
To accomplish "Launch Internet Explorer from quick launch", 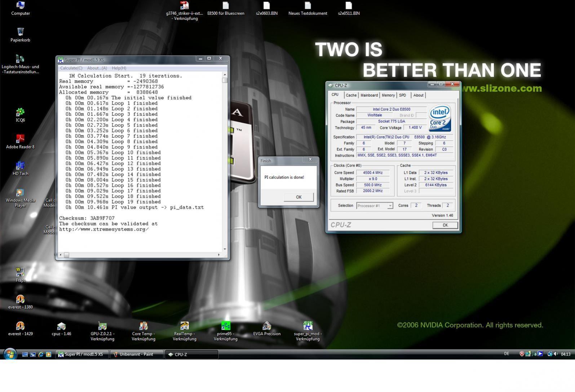I will point(41,354).
